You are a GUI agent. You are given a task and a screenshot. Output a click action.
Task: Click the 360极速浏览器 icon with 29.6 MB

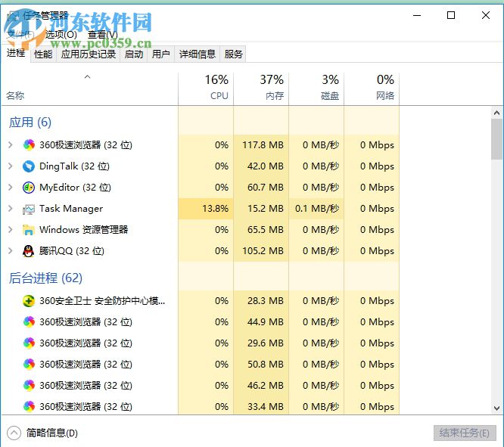[29, 343]
